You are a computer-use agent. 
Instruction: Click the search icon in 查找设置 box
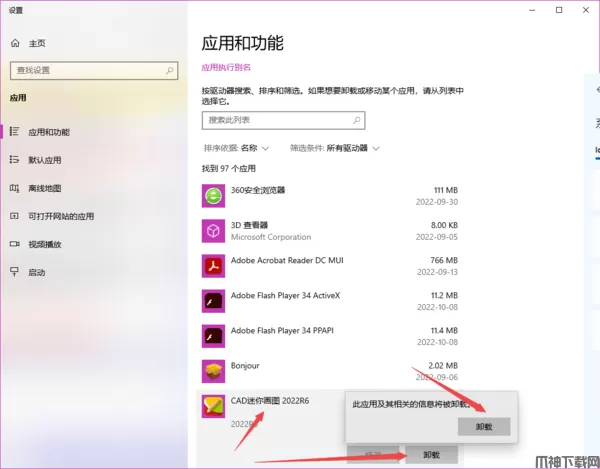coord(170,70)
